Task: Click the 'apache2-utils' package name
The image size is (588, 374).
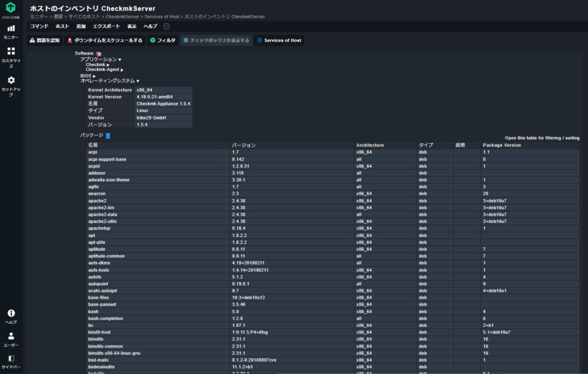Action: 102,221
